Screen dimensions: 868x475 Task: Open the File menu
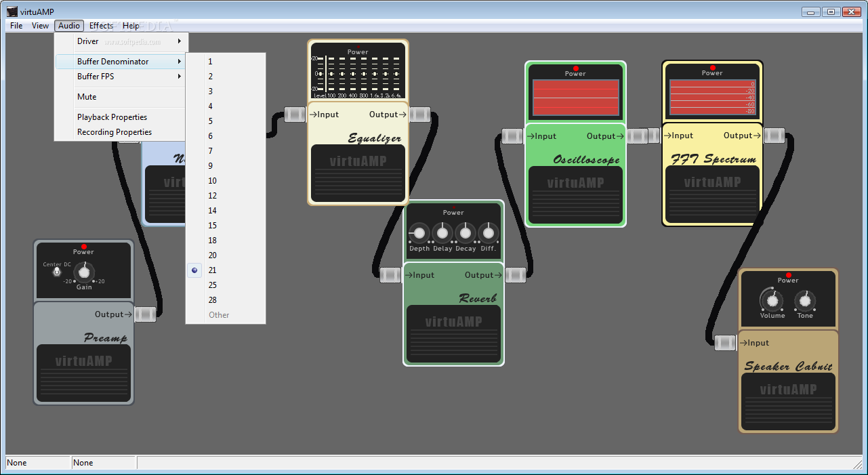click(16, 26)
